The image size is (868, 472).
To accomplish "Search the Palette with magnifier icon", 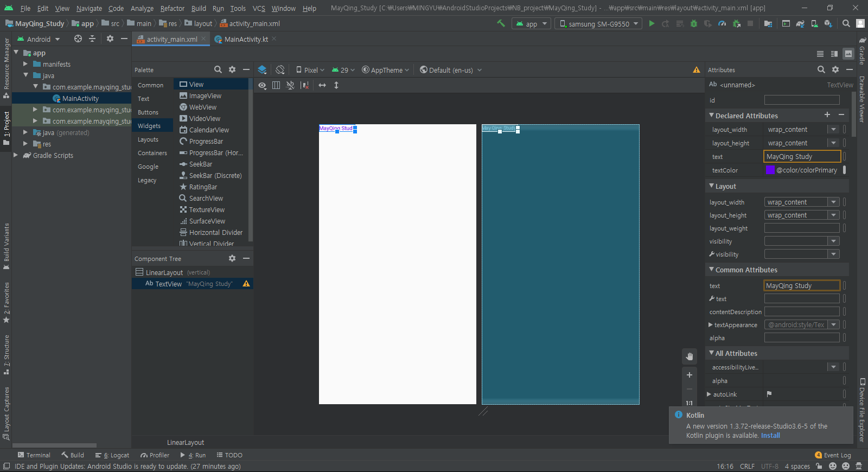I will click(x=218, y=69).
